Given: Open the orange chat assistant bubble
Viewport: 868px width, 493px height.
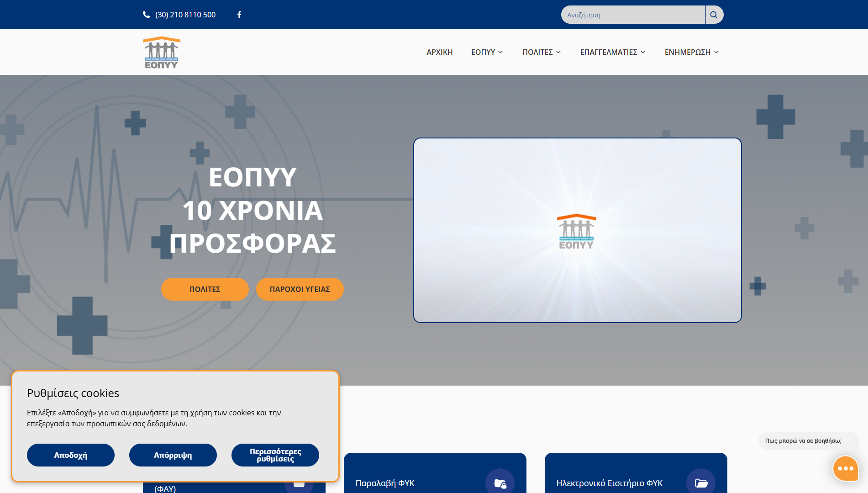Looking at the screenshot, I should (x=846, y=468).
